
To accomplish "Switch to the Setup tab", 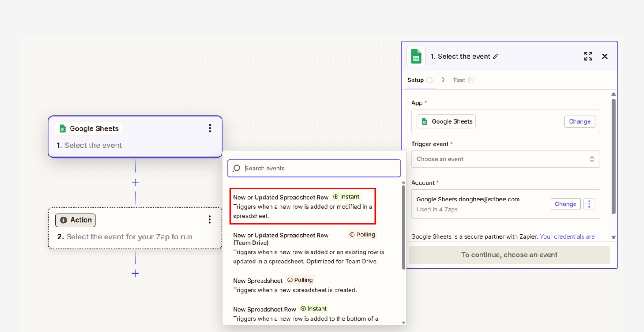I will click(420, 80).
